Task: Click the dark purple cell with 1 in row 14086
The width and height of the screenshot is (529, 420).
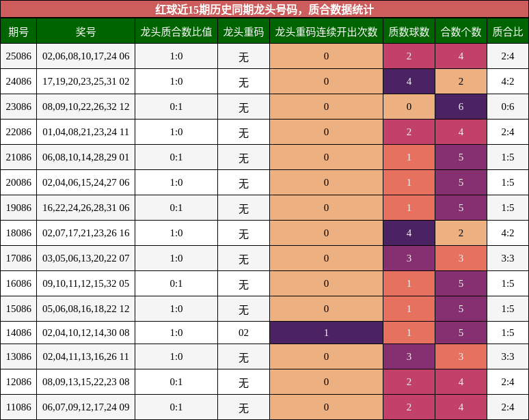Action: pos(326,333)
